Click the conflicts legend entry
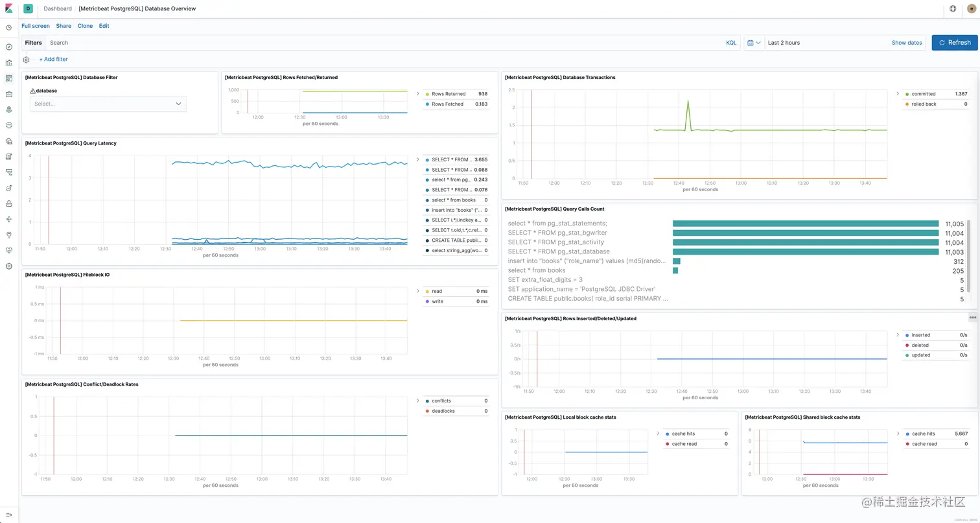This screenshot has width=980, height=523. coord(456,401)
